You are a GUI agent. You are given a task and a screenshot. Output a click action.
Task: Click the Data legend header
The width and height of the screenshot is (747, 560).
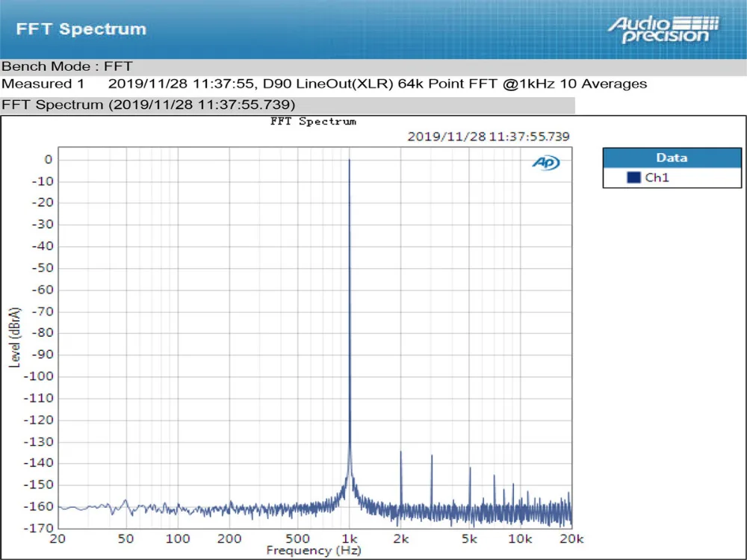click(672, 158)
